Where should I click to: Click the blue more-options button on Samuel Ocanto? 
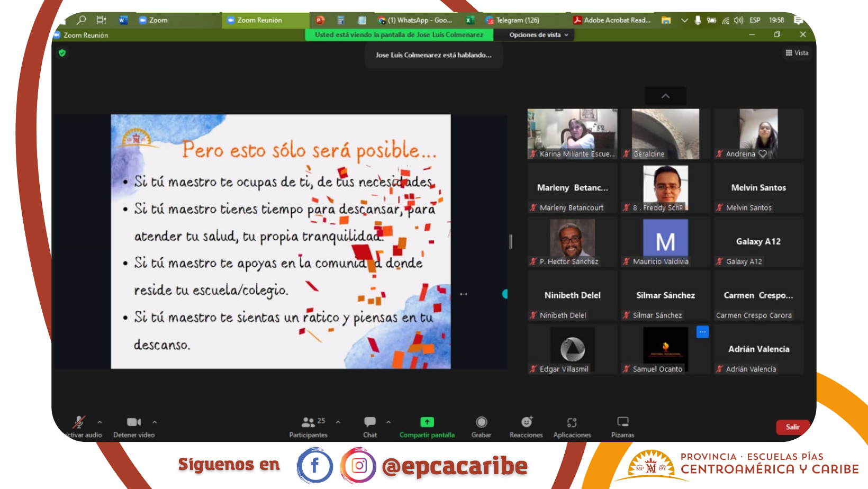(702, 332)
